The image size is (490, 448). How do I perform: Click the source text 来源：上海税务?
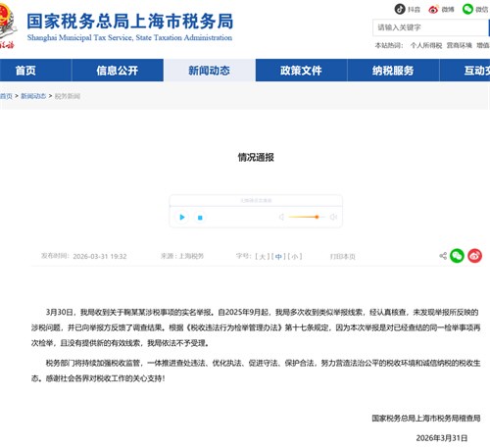182,256
